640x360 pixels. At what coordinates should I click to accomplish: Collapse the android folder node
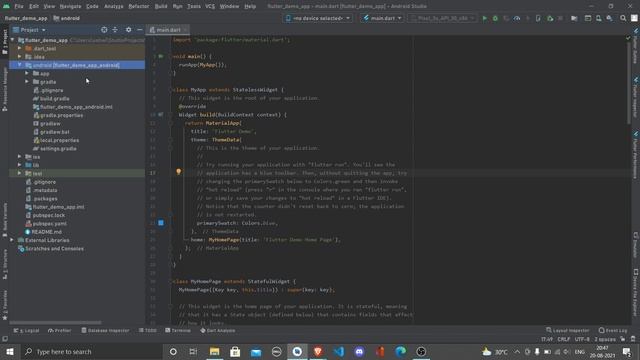tap(19, 65)
